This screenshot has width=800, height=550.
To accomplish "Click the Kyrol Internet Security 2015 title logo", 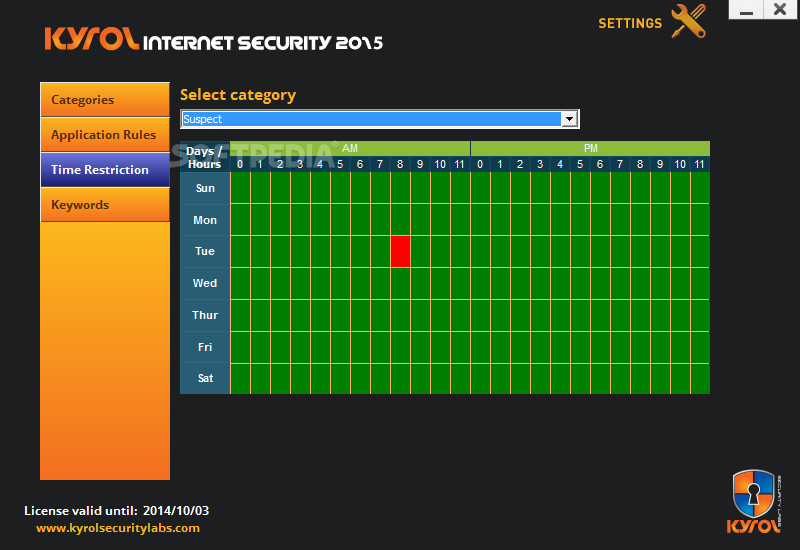I will click(213, 39).
